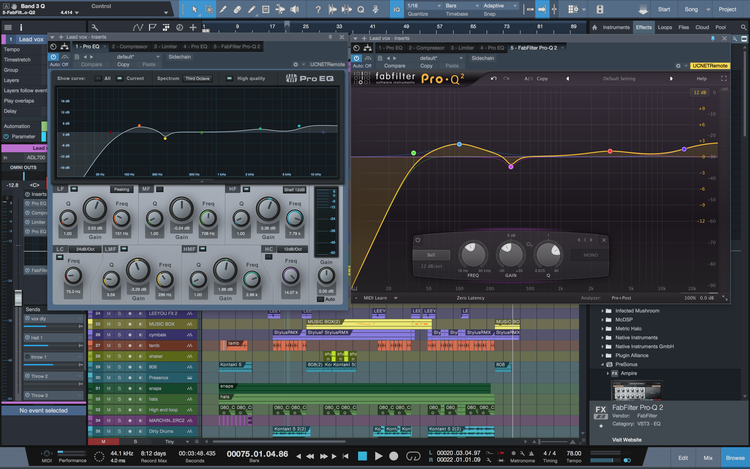Click the Browser search magnifier icon

pos(743,27)
